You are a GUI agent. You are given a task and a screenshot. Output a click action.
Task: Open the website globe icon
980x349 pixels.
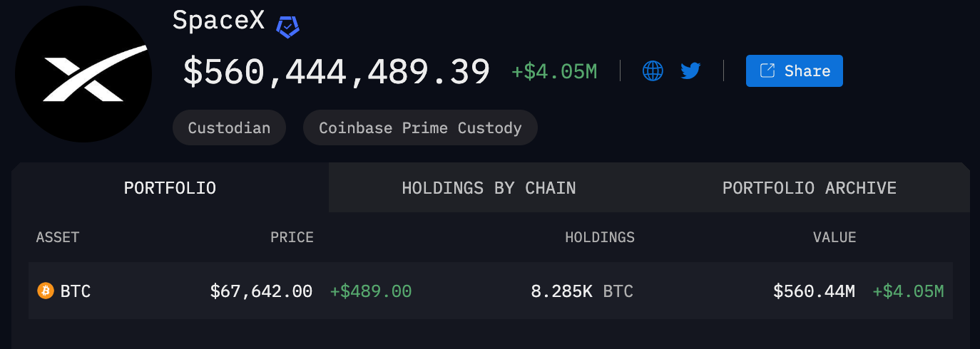tap(653, 71)
